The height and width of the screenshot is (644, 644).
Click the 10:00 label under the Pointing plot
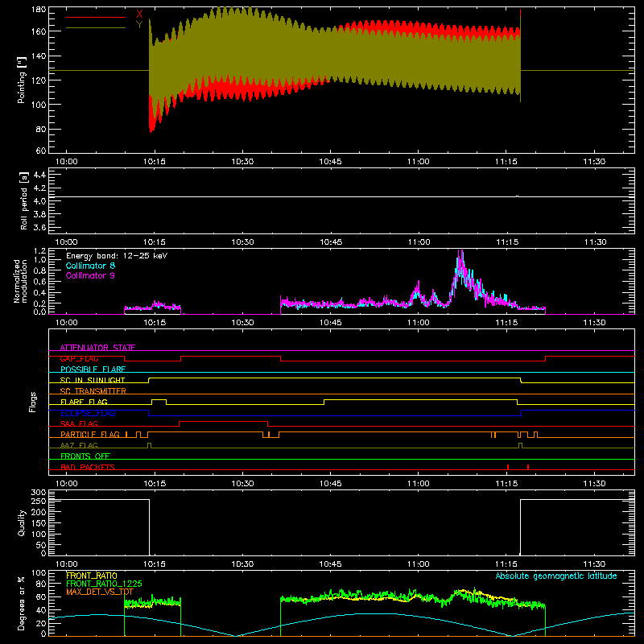[66, 162]
